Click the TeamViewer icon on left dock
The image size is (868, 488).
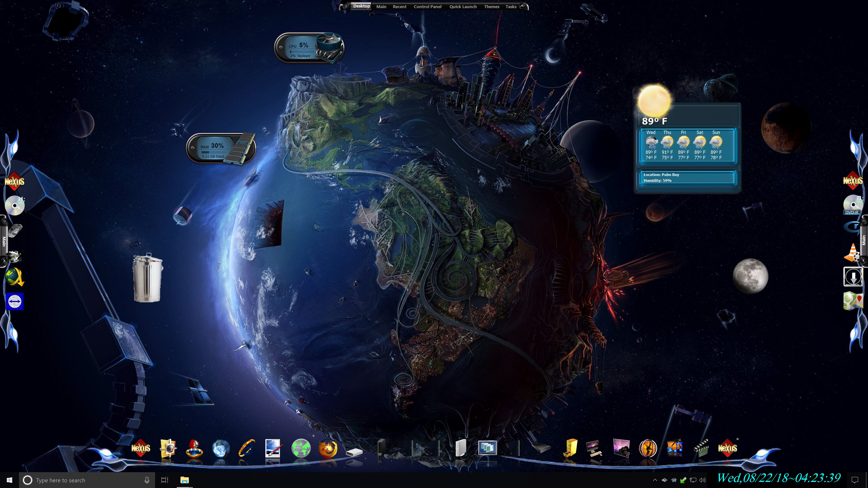tap(14, 301)
